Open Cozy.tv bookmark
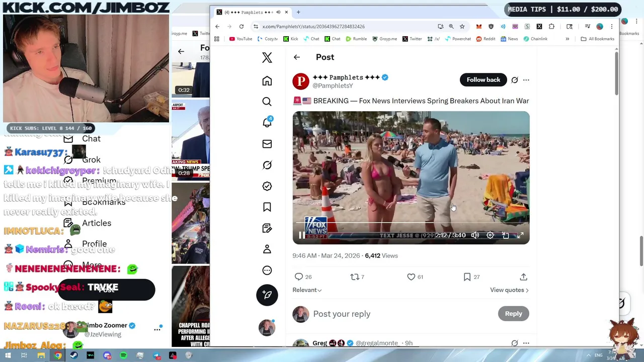Image resolution: width=644 pixels, height=362 pixels. (x=267, y=39)
